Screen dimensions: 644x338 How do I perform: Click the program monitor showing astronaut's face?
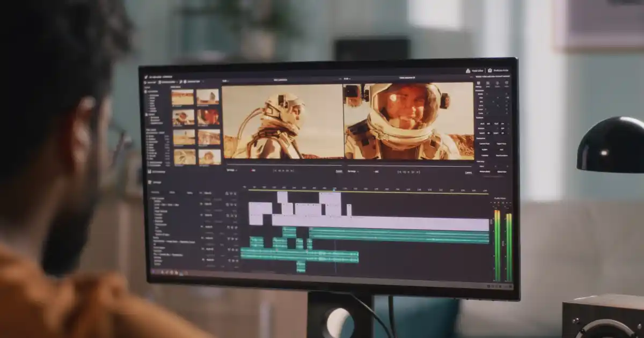tap(408, 121)
